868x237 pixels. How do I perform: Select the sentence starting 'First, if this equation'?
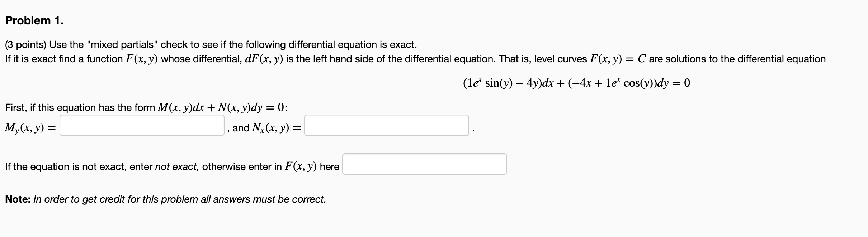click(143, 107)
